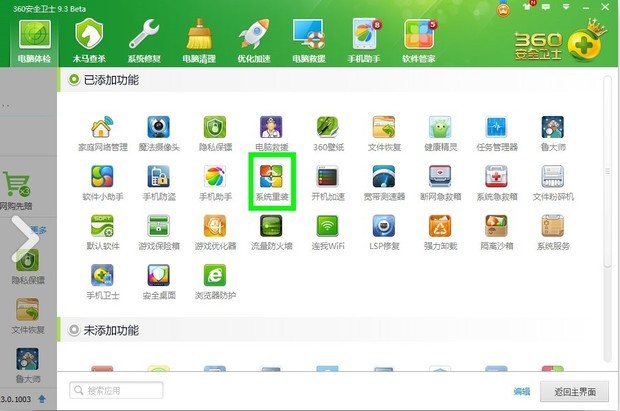Open 系统急救箱
Screen dimensions: 620x411
pyautogui.click(x=497, y=183)
